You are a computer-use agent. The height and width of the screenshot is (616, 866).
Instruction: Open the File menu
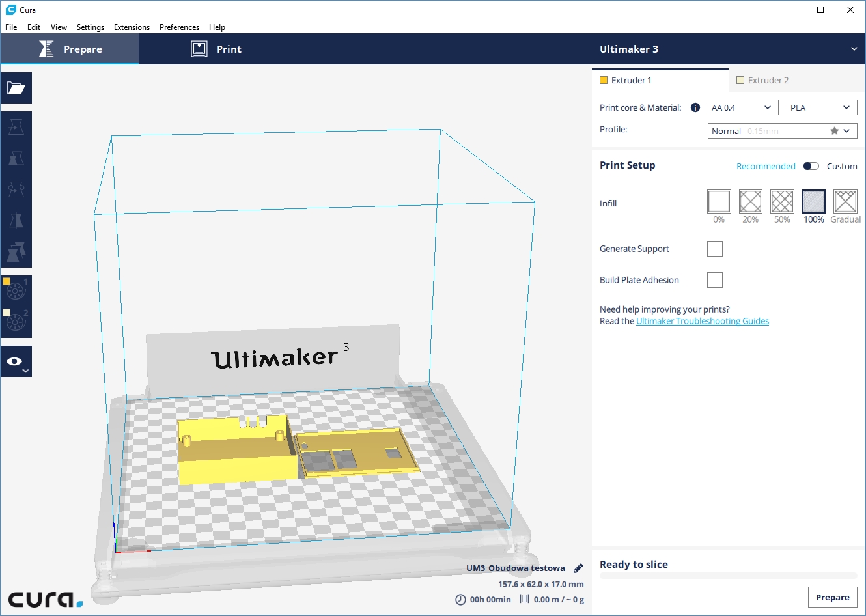tap(11, 27)
